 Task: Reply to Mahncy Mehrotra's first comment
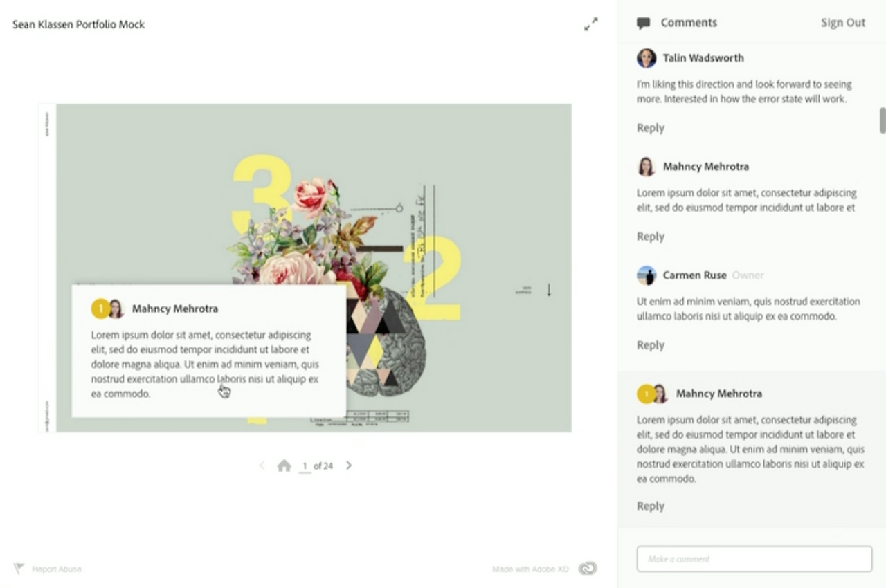pyautogui.click(x=651, y=237)
